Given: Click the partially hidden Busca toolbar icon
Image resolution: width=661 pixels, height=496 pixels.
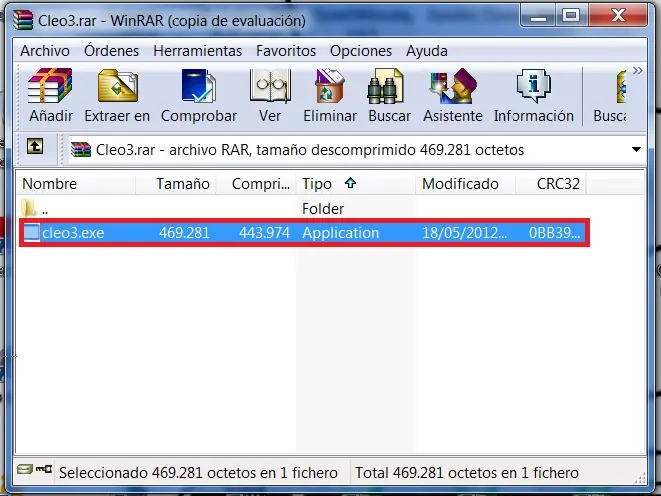Looking at the screenshot, I should pyautogui.click(x=621, y=87).
